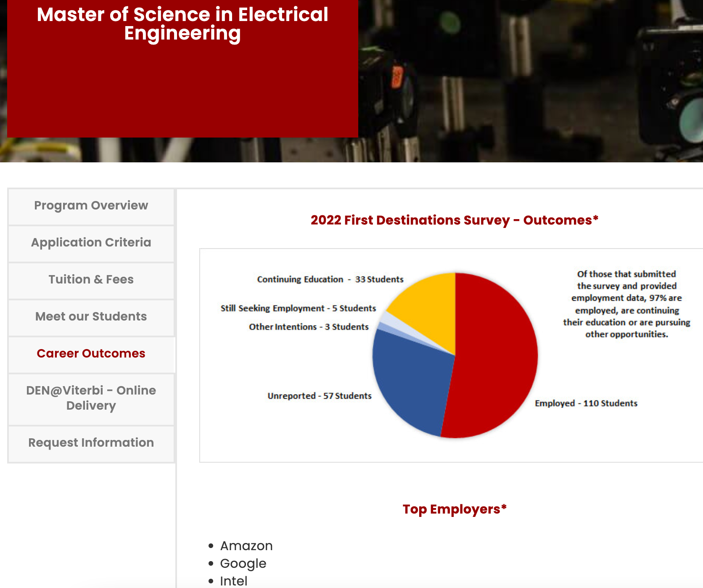Click Amazon in the employers list

pos(246,546)
